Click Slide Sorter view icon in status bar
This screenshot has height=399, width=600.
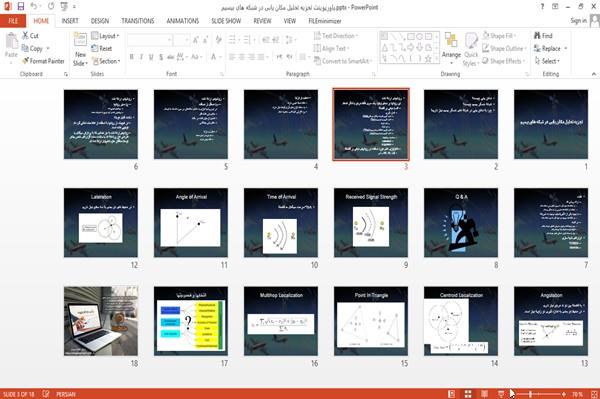coord(468,394)
